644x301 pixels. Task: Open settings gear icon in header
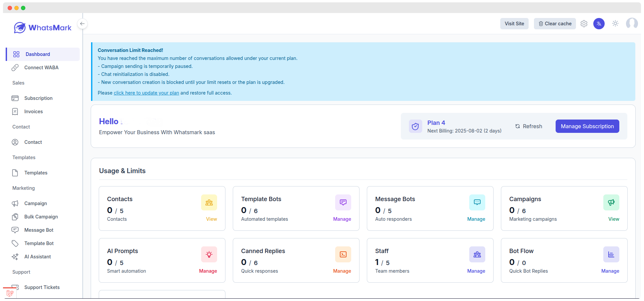click(584, 24)
